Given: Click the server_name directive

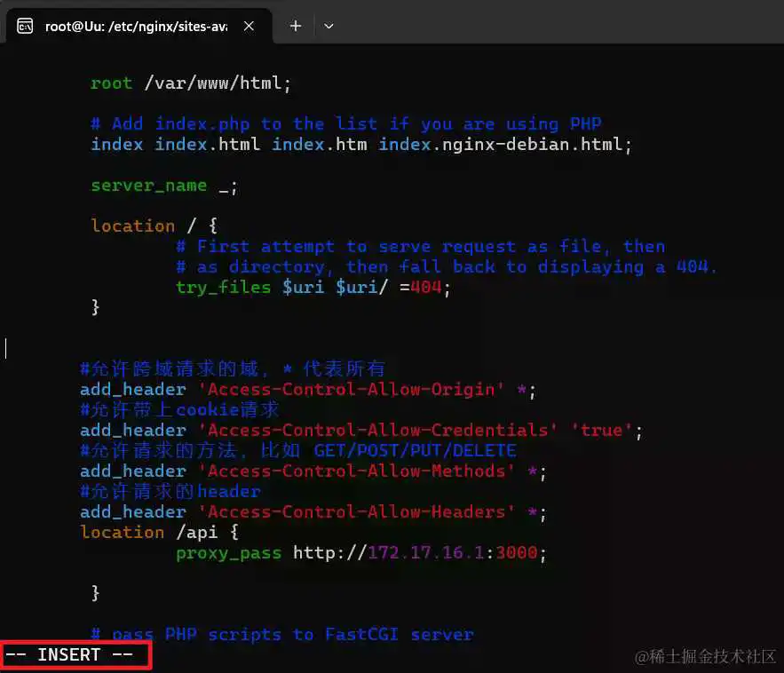Looking at the screenshot, I should (x=148, y=186).
